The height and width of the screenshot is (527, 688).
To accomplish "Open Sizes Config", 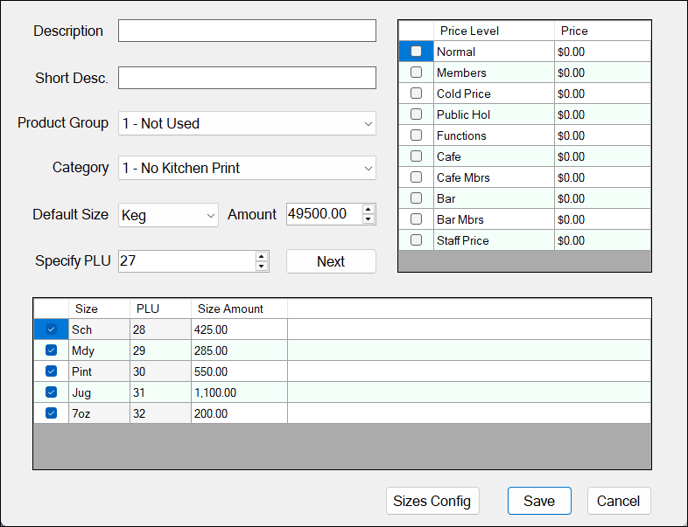I will 432,501.
